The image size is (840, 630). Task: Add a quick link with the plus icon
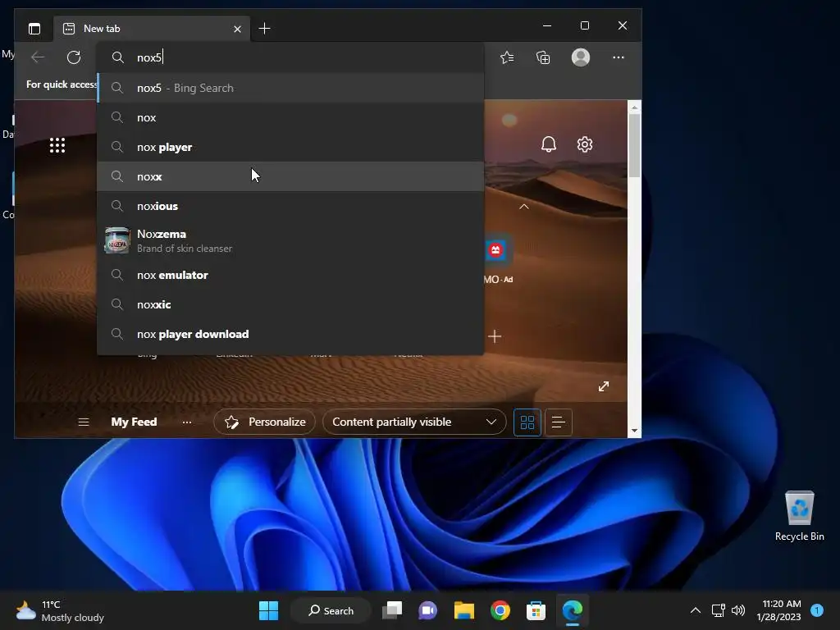(495, 336)
